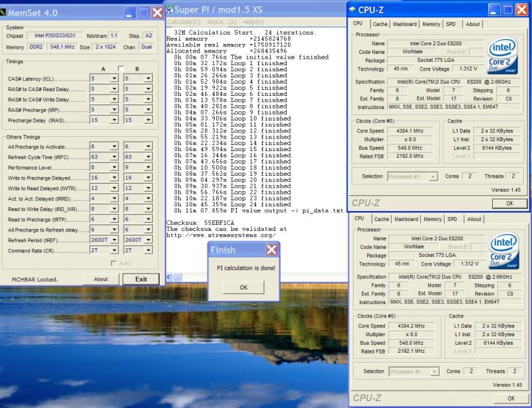The image size is (532, 408).
Task: Expand Read to Precharge (tRTP) column A dropdown
Action: 114,219
